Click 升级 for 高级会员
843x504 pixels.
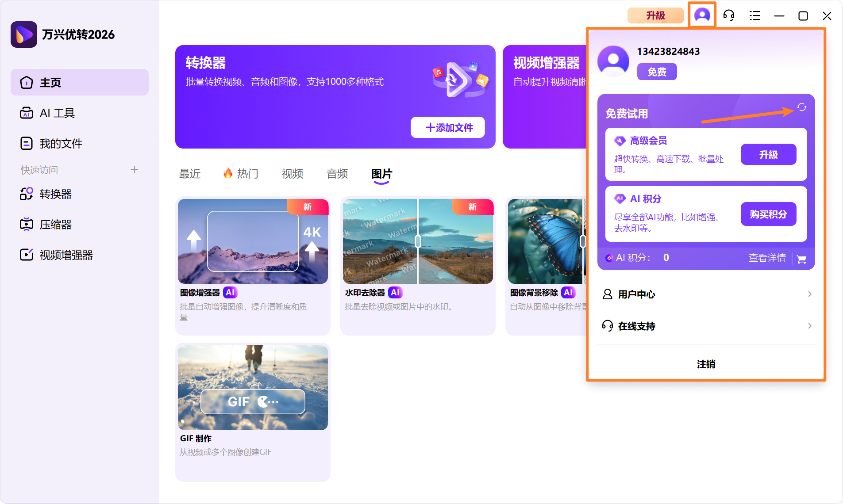pos(768,154)
